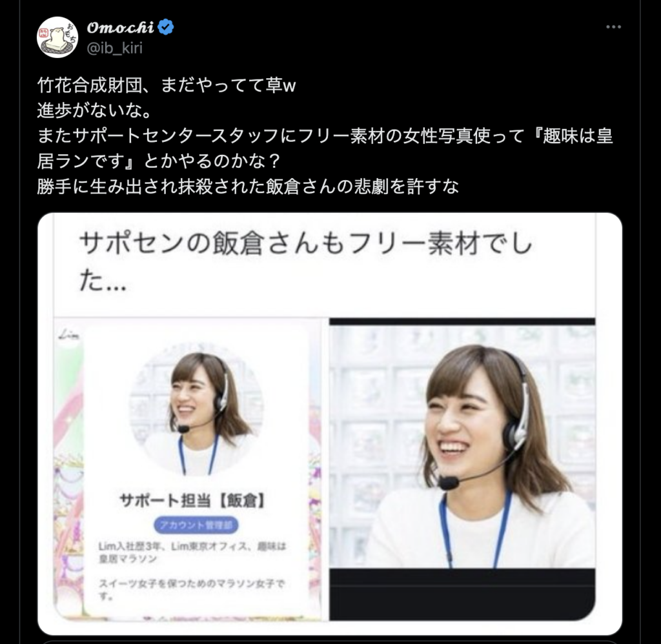The width and height of the screenshot is (661, 644).
Task: Click the tweet line starting 竹花合成財団
Action: (x=167, y=86)
